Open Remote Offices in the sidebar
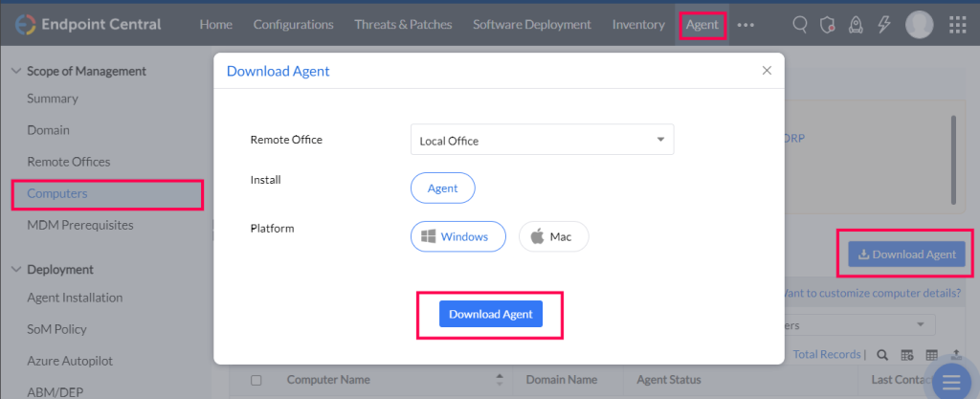The width and height of the screenshot is (980, 399). click(69, 162)
